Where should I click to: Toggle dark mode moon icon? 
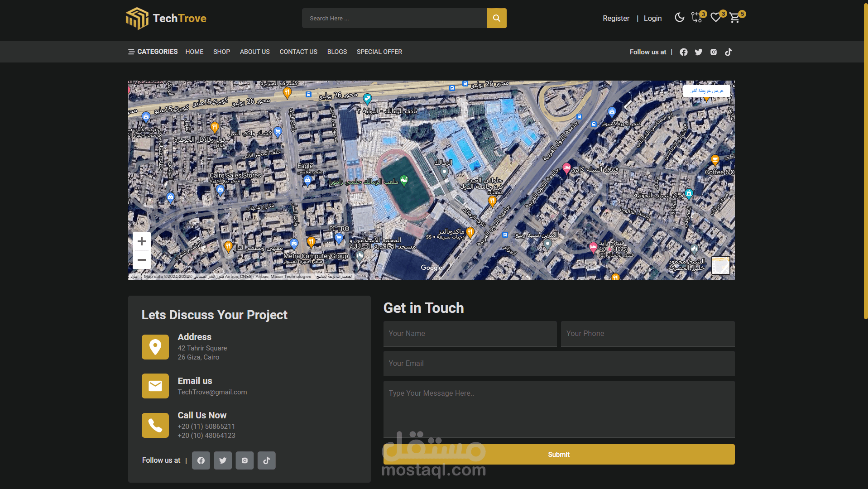click(679, 18)
